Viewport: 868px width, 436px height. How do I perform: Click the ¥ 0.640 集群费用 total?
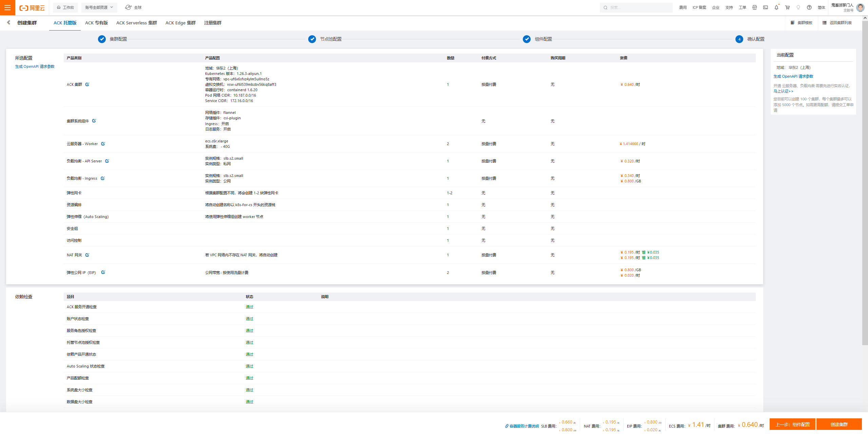751,425
